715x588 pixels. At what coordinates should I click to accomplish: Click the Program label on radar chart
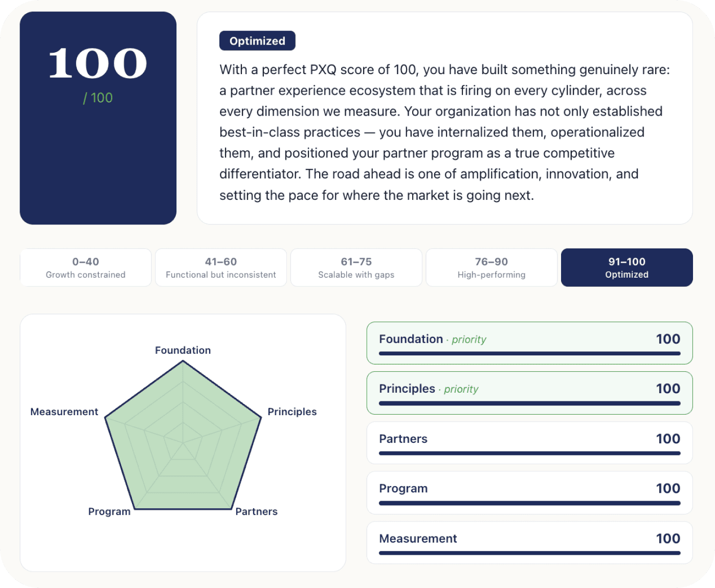tap(109, 511)
